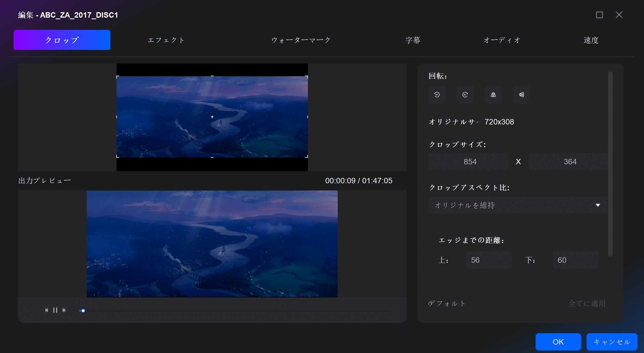Viewport: 644px width, 353px height.
Task: Click the 出力プレビュー label
Action: (44, 181)
